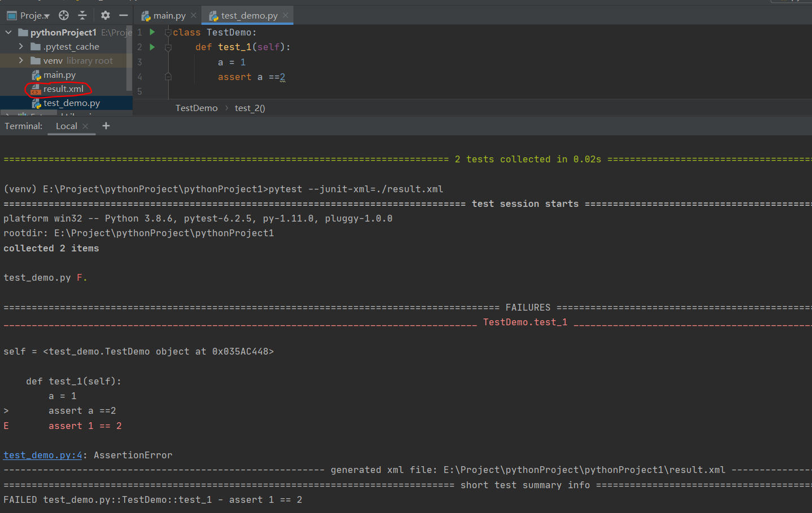This screenshot has height=513, width=812.
Task: Close the Local terminal tab
Action: [x=85, y=126]
